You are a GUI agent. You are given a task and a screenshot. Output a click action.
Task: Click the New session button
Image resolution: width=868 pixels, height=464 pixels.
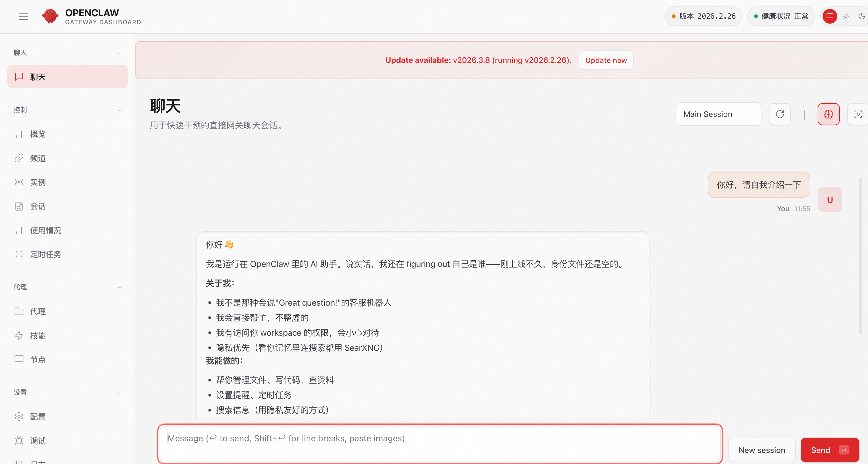point(761,450)
